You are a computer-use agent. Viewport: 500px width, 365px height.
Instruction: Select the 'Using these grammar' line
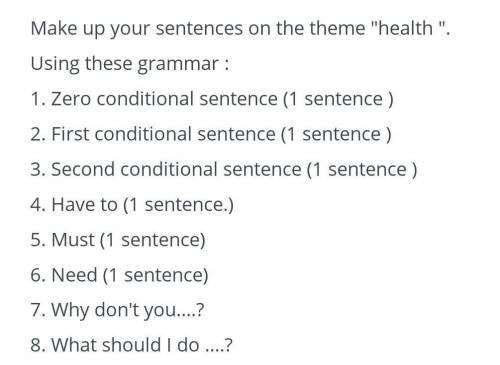pyautogui.click(x=130, y=64)
